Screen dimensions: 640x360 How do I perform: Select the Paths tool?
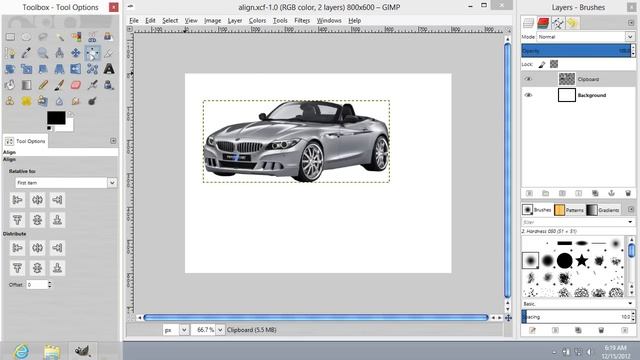[10, 53]
